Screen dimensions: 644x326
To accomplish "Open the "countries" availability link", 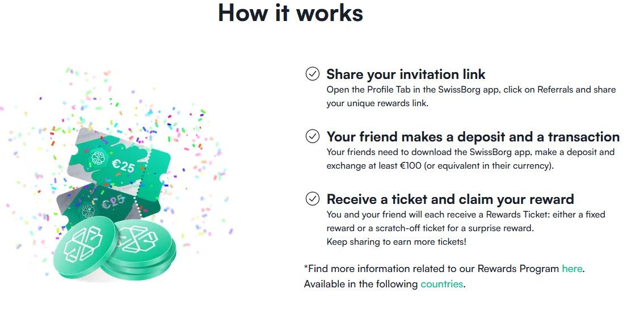I will (441, 284).
